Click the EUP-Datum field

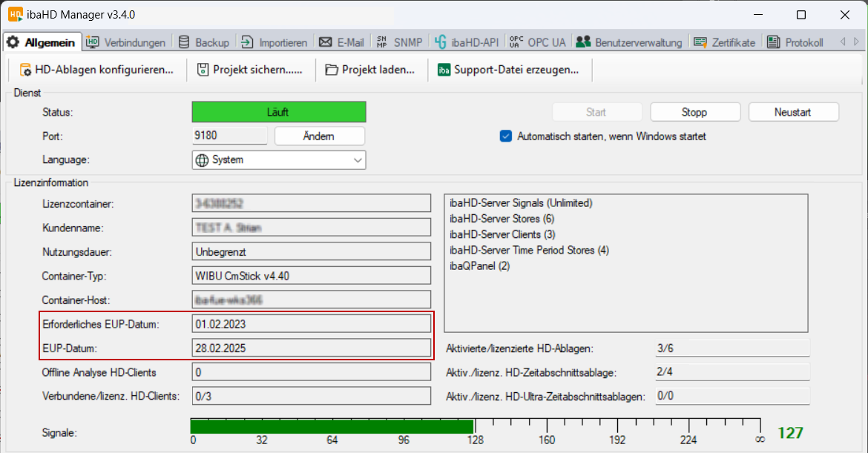[x=312, y=348]
